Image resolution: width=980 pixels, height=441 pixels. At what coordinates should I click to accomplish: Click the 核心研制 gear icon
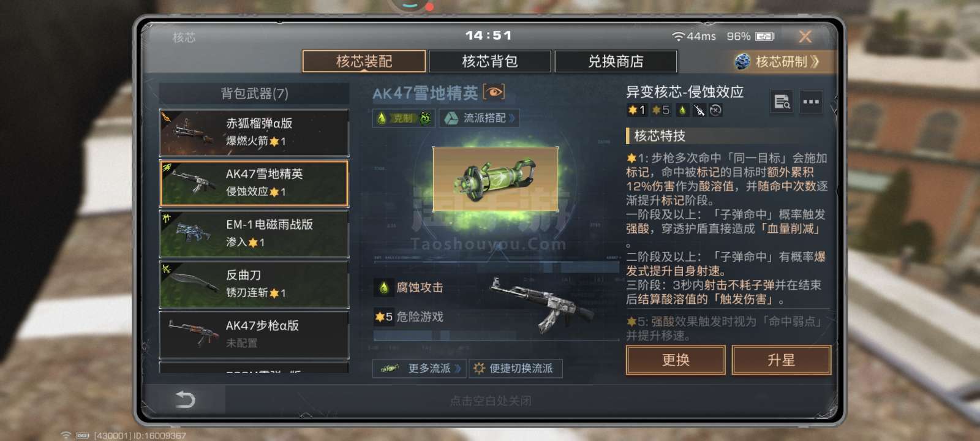742,61
